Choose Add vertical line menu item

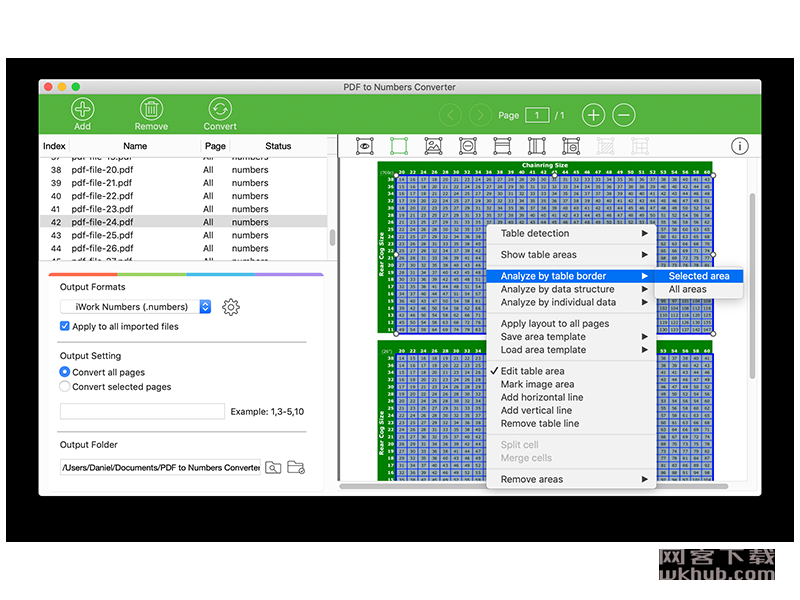coord(571,411)
